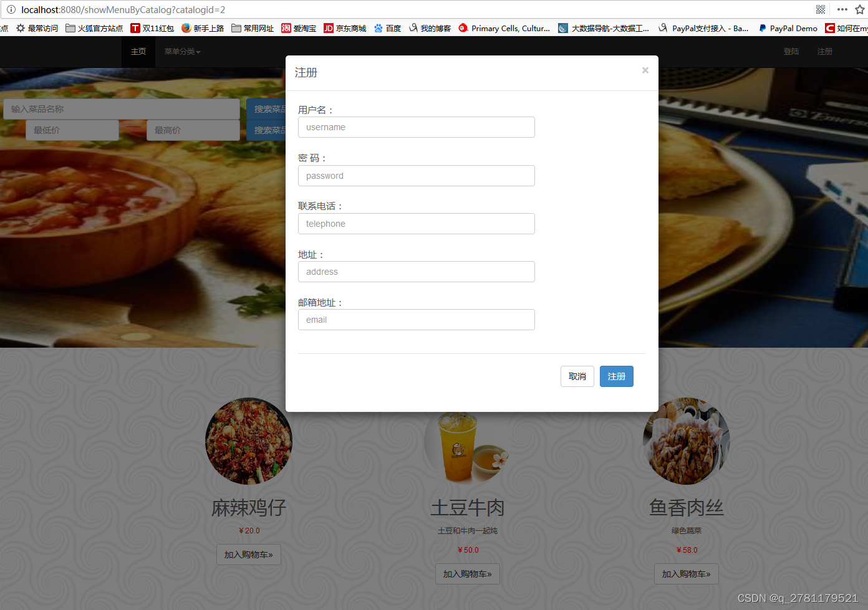Open the 火狐官方站点 bookmark folder
This screenshot has width=868, height=610.
[x=94, y=28]
